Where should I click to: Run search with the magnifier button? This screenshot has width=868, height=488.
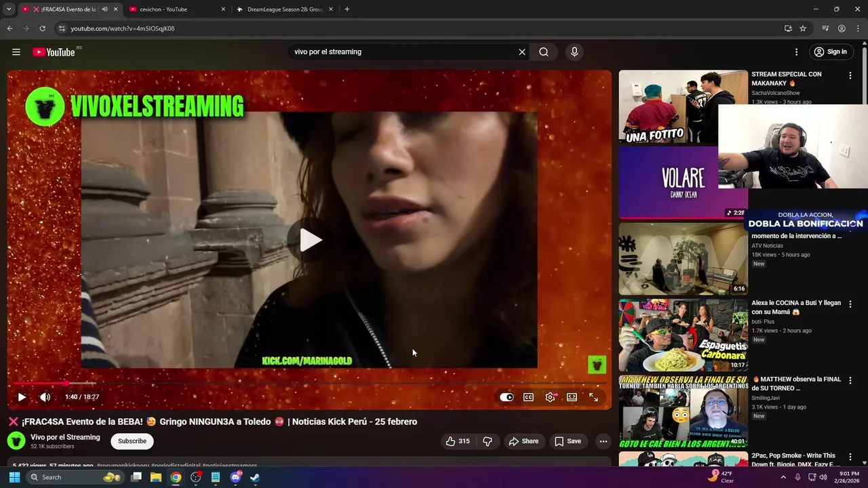pos(544,52)
